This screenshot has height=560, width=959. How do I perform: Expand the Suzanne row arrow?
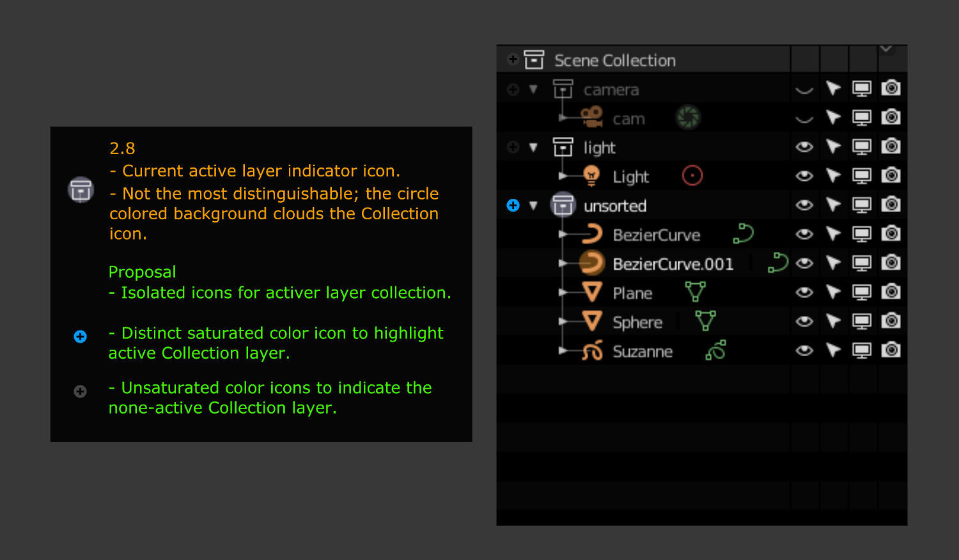tap(563, 351)
